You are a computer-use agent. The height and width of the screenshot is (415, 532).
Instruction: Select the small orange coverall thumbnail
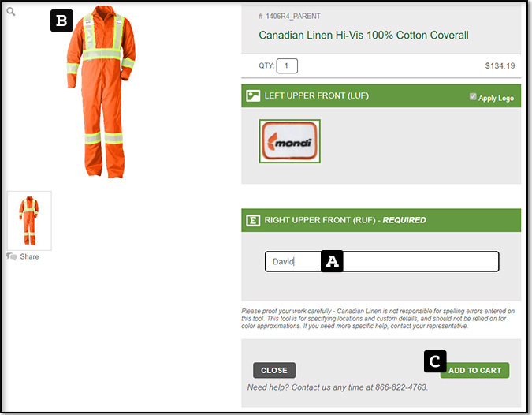point(29,220)
